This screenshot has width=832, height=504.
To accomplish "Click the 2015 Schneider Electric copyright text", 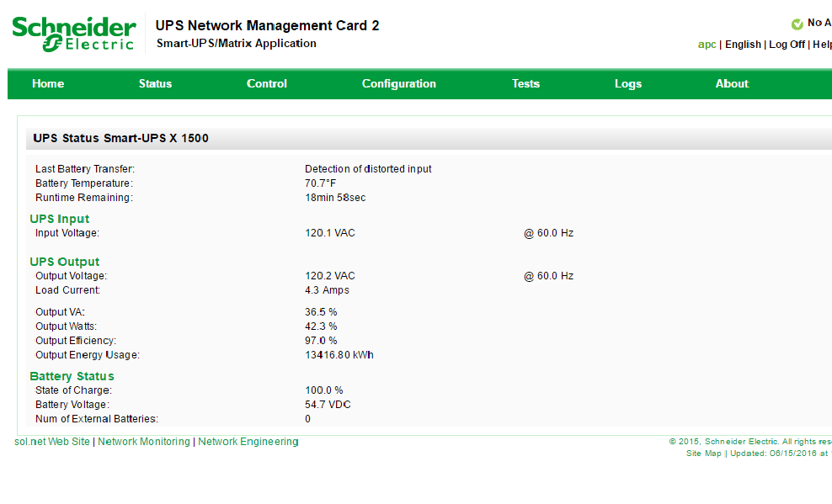I will tap(750, 442).
